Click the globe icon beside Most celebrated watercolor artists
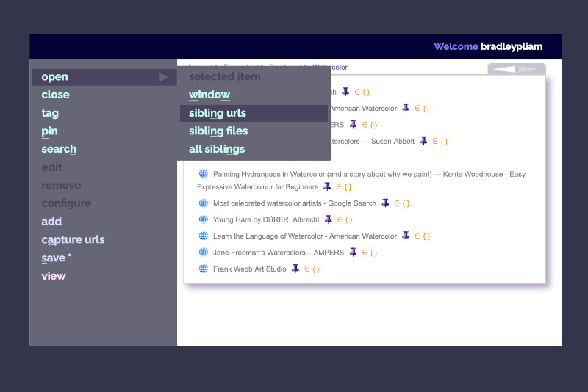 click(x=204, y=203)
